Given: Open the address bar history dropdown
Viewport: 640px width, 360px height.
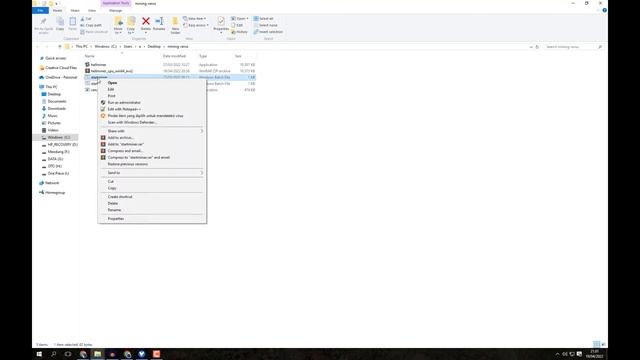Looking at the screenshot, I should click(531, 47).
